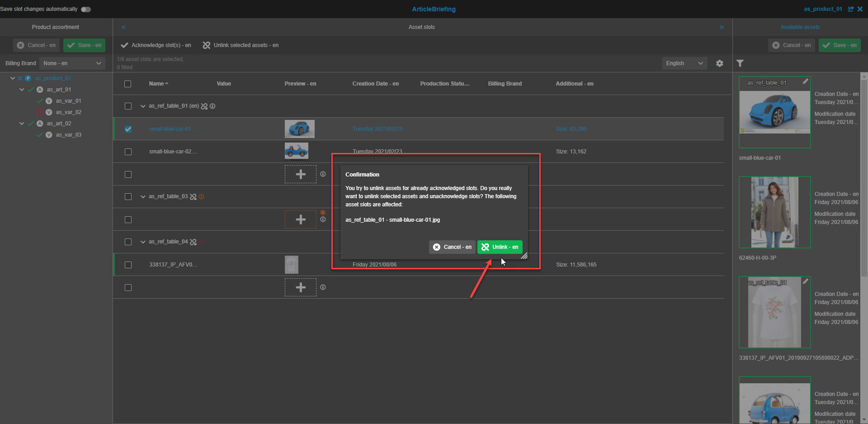
Task: Select the Available assets panel header
Action: (x=800, y=27)
